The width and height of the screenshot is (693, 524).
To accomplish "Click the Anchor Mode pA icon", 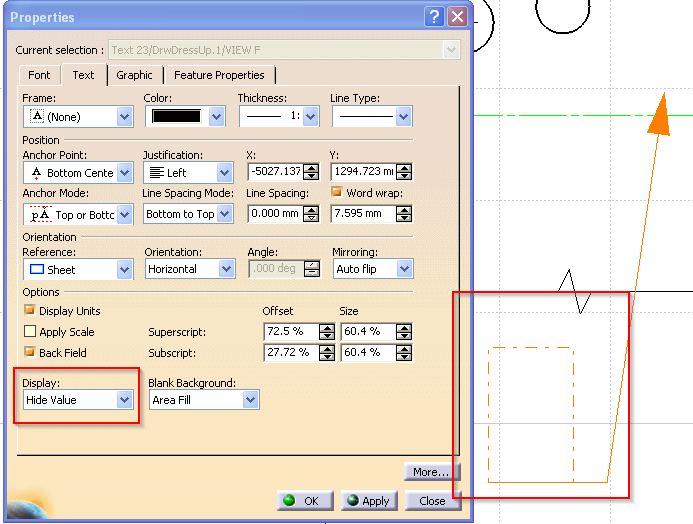I will [x=41, y=214].
